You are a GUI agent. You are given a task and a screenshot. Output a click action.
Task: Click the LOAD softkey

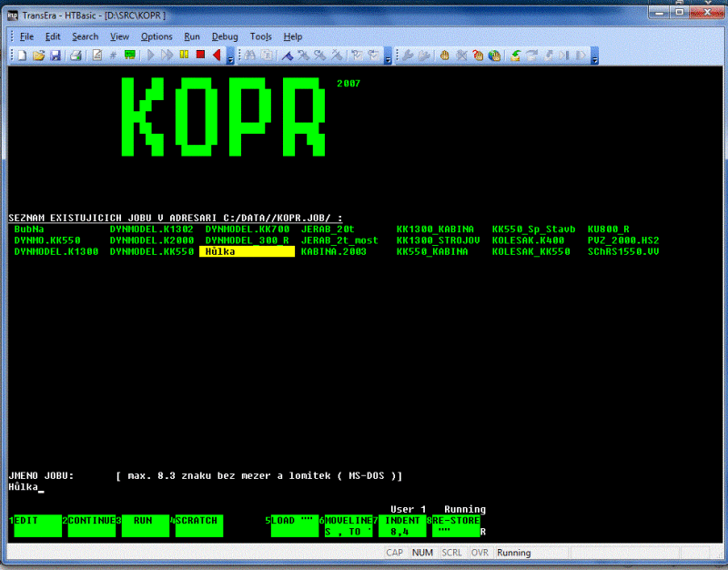click(295, 526)
